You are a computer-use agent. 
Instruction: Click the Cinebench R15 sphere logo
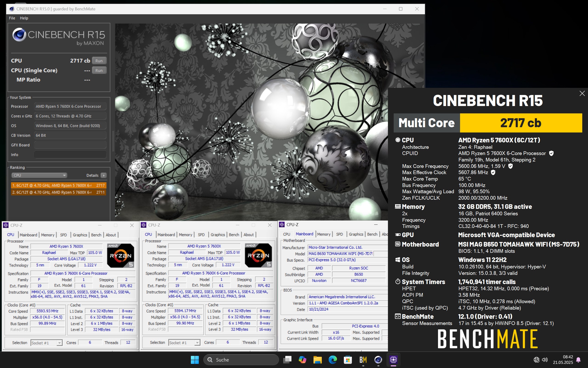click(x=19, y=35)
